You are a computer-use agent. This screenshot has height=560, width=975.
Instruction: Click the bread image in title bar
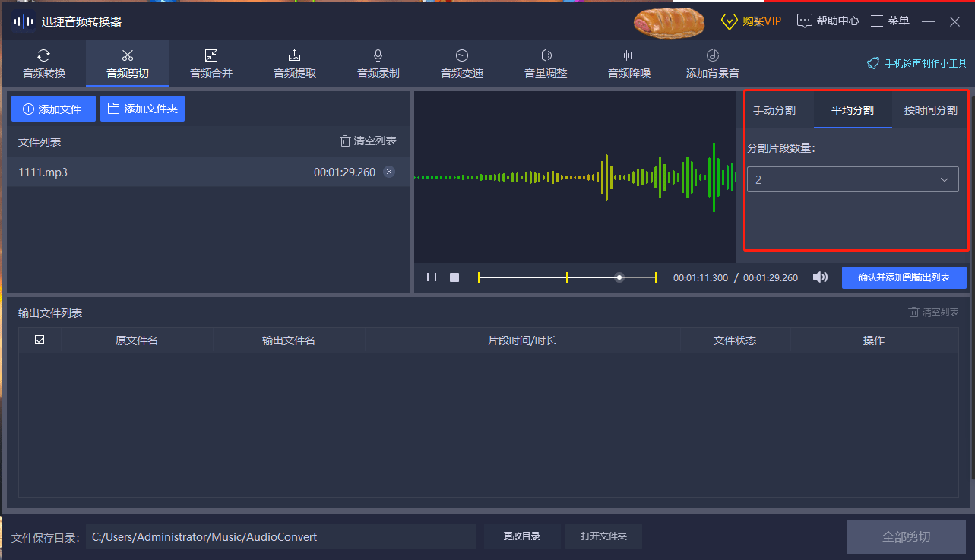[x=670, y=21]
